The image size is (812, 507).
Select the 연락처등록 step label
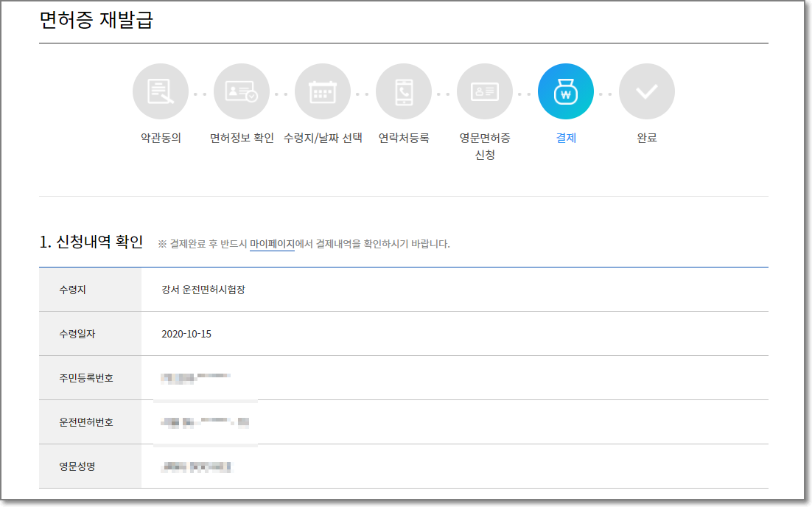click(x=403, y=138)
